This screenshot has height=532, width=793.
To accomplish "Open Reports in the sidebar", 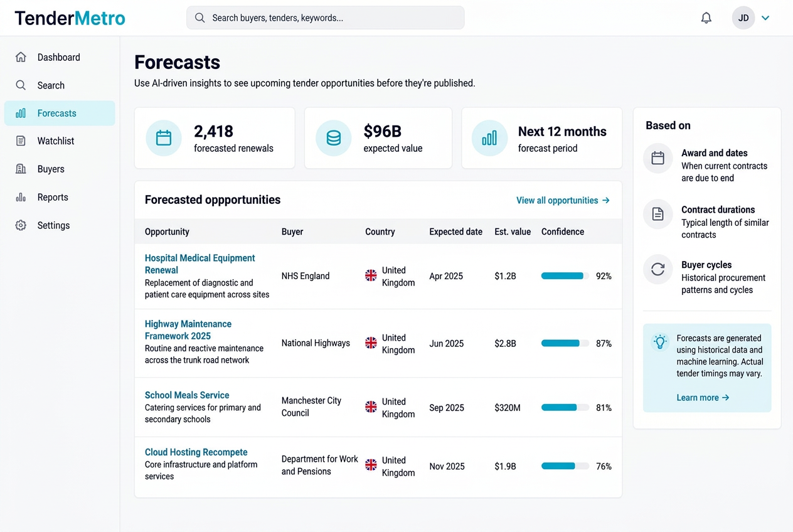I will tap(60, 198).
